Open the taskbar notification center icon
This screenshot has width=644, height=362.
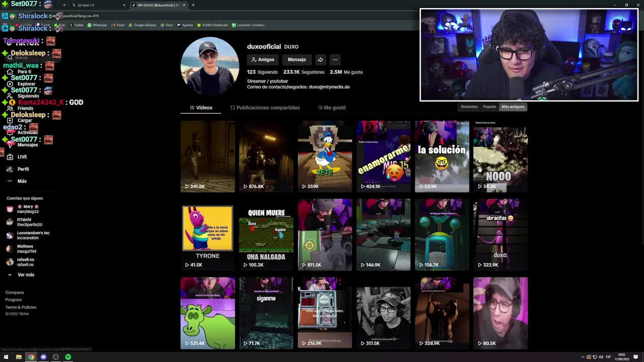click(x=636, y=357)
